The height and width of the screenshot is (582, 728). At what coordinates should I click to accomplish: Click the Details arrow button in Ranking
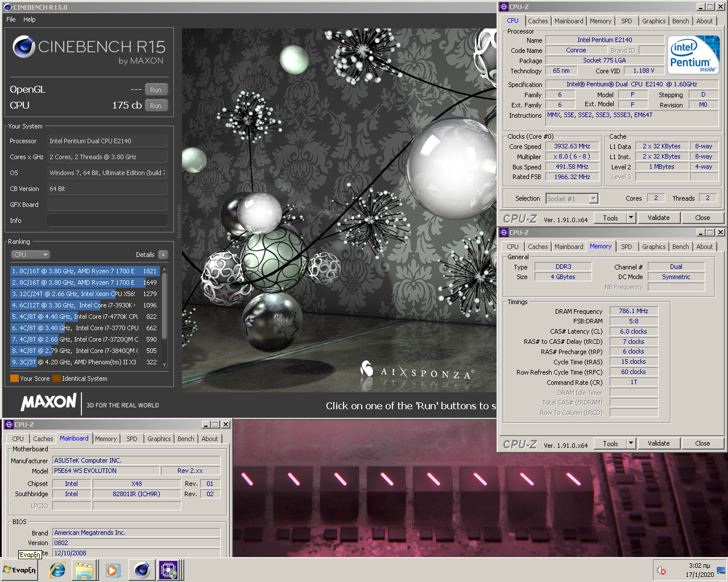163,255
